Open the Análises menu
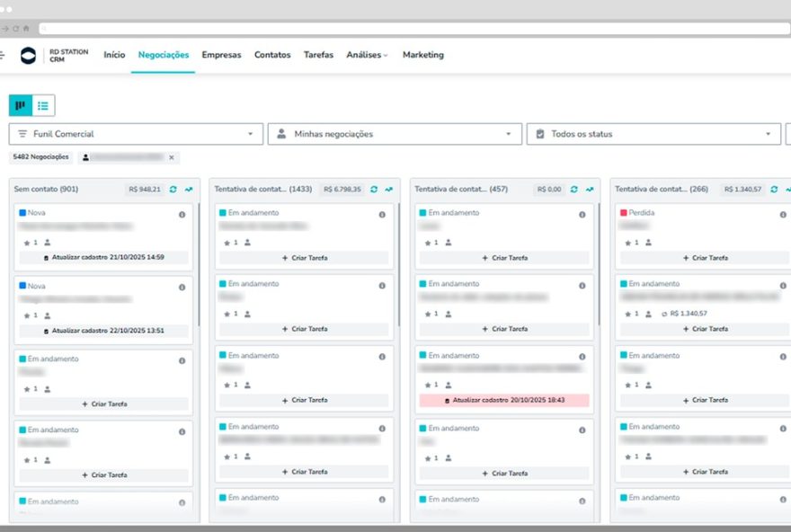 click(367, 55)
